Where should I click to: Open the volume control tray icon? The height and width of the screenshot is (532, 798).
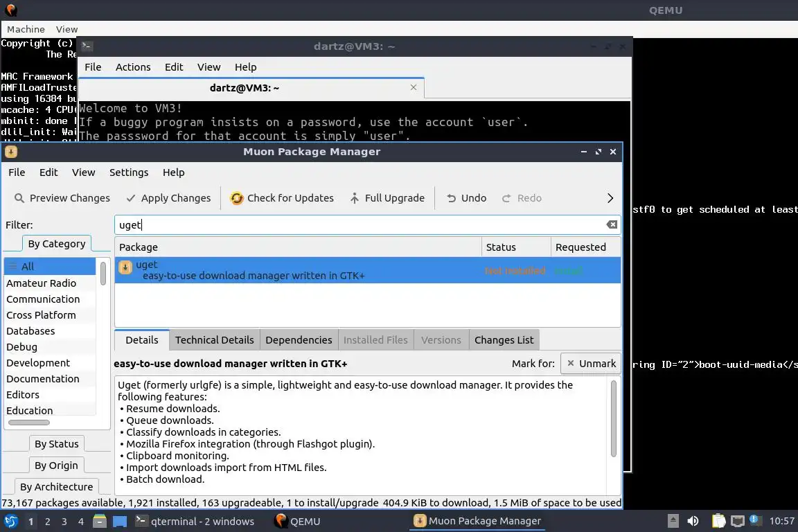coord(693,522)
